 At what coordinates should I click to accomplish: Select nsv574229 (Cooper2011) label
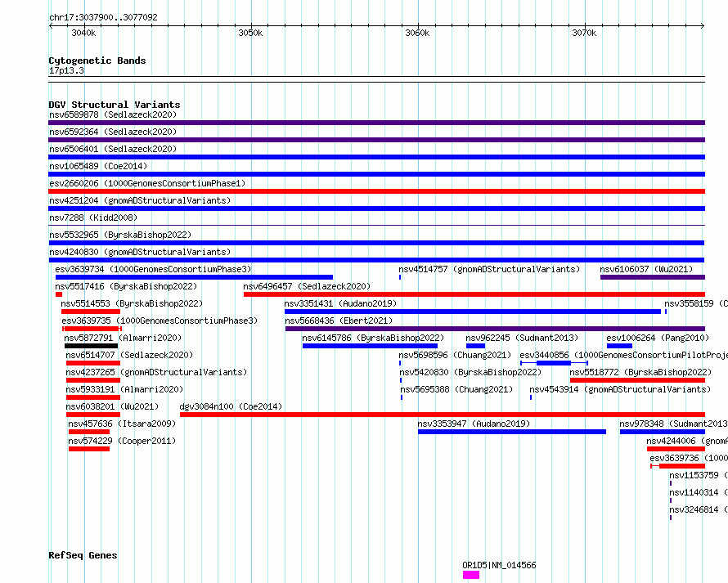coord(122,441)
